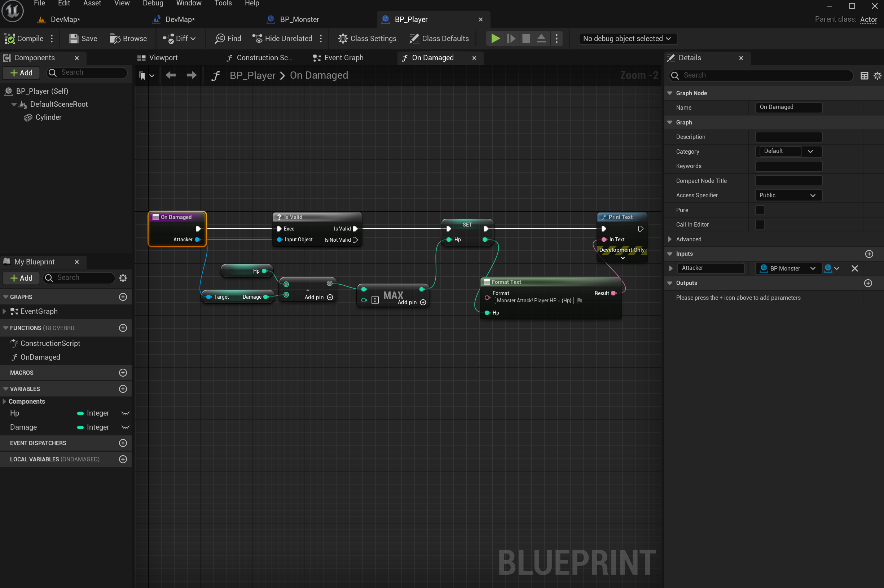Open the Tools menu
The width and height of the screenshot is (884, 588).
click(223, 3)
